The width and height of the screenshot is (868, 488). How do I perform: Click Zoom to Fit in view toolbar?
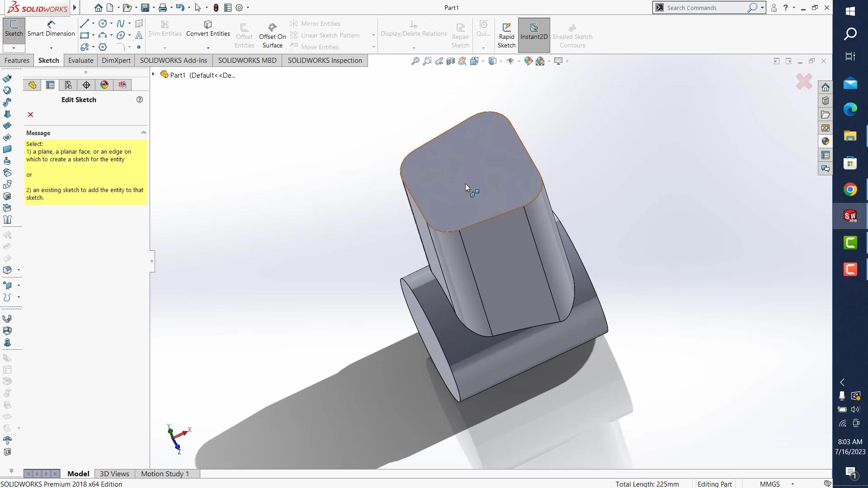415,61
